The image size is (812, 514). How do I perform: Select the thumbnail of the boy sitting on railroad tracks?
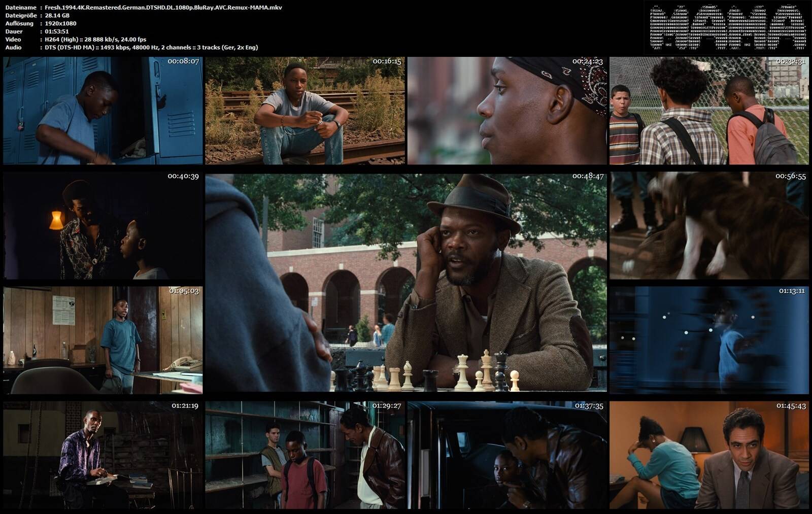click(x=305, y=111)
